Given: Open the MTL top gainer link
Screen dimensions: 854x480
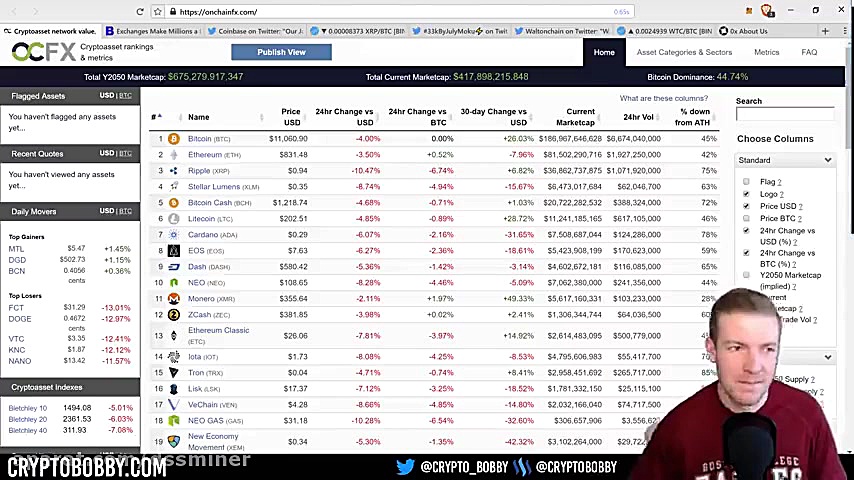Looking at the screenshot, I should coord(16,248).
